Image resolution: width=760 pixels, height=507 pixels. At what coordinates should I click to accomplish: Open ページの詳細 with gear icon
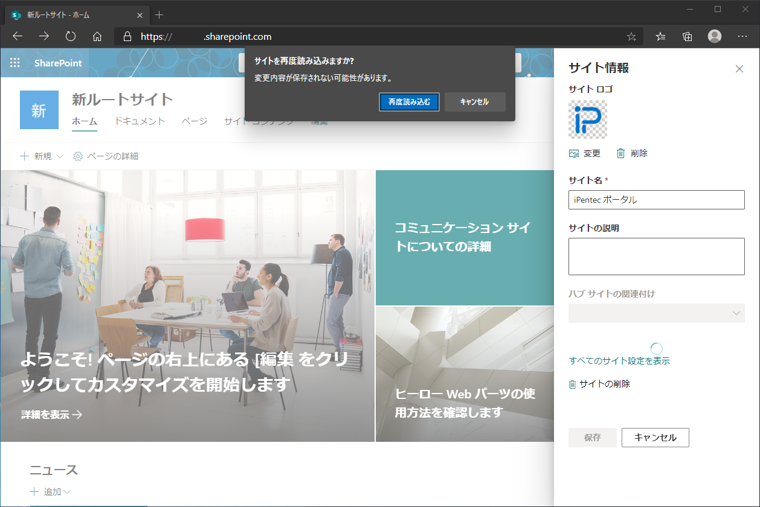tap(106, 156)
